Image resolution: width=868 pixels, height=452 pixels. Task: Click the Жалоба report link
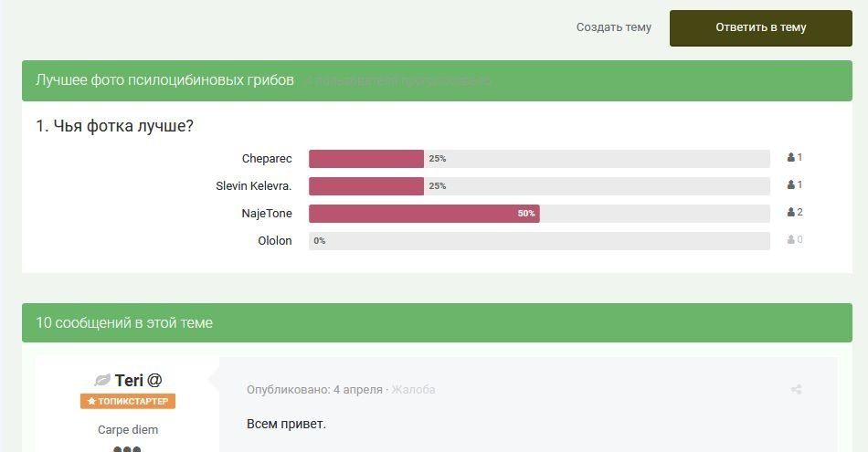click(x=413, y=390)
